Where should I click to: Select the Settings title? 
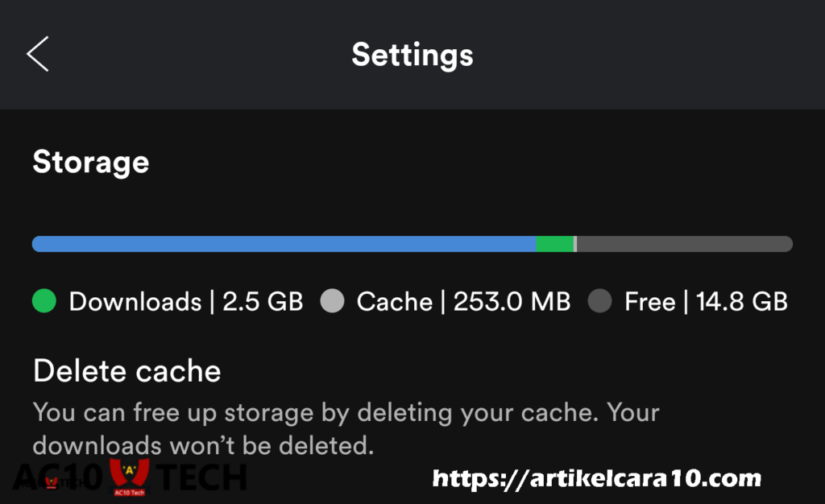[412, 55]
